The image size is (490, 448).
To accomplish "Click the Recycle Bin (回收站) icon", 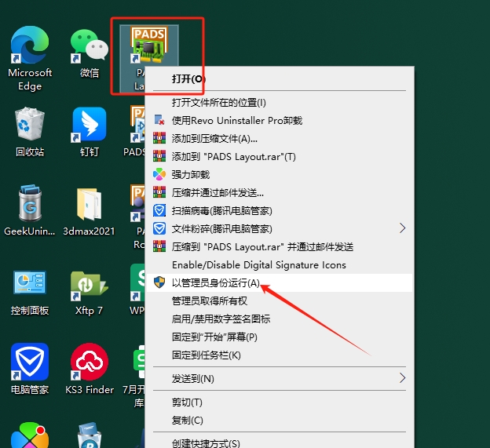I will (30, 127).
